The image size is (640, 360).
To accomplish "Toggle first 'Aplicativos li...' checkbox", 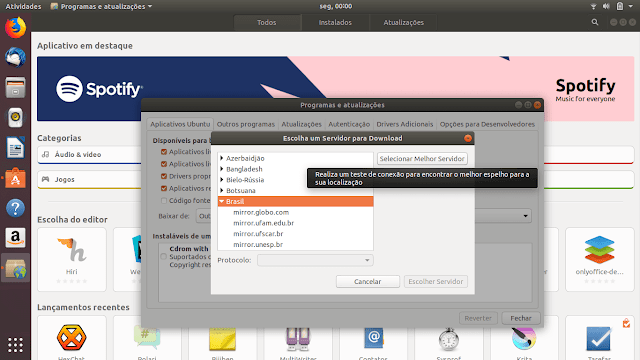I will [x=164, y=152].
